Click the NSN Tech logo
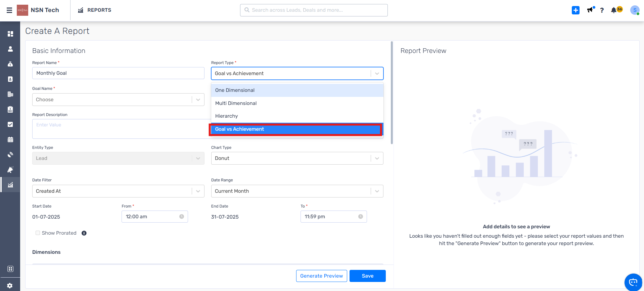 point(22,10)
